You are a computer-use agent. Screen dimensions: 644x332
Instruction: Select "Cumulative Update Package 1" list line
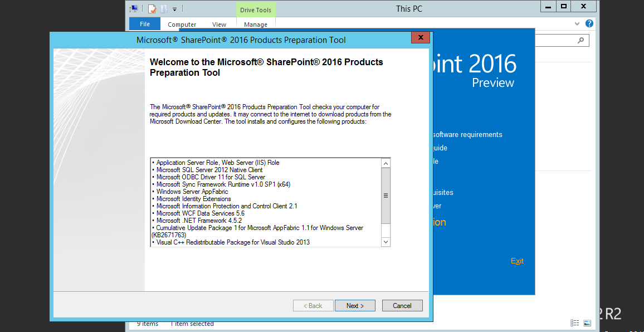coord(257,231)
